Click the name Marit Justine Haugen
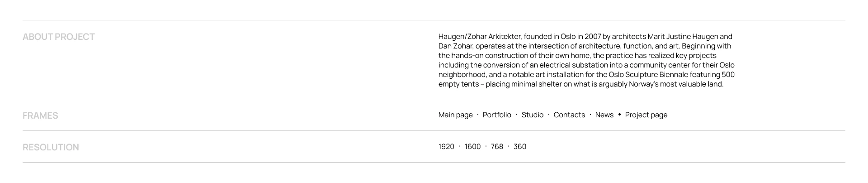 pyautogui.click(x=683, y=37)
